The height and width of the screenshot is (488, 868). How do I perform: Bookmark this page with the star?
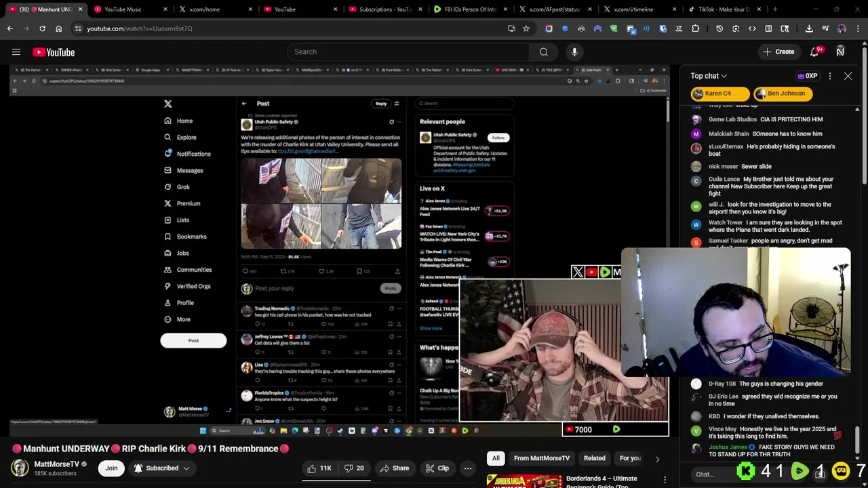coord(526,28)
